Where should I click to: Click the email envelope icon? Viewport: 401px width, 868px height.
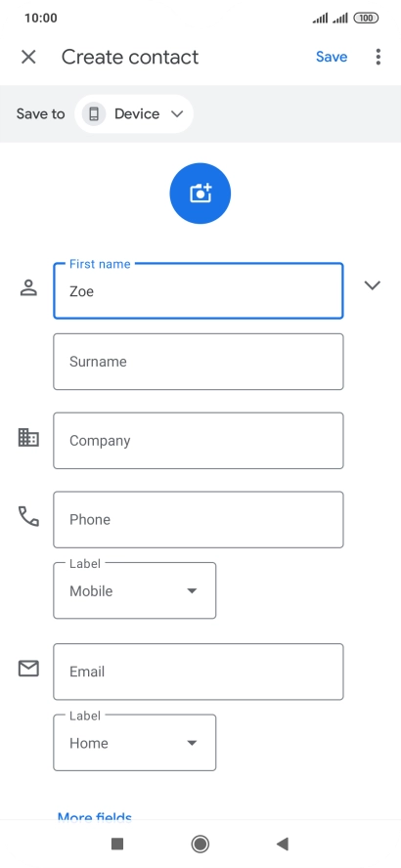point(28,669)
